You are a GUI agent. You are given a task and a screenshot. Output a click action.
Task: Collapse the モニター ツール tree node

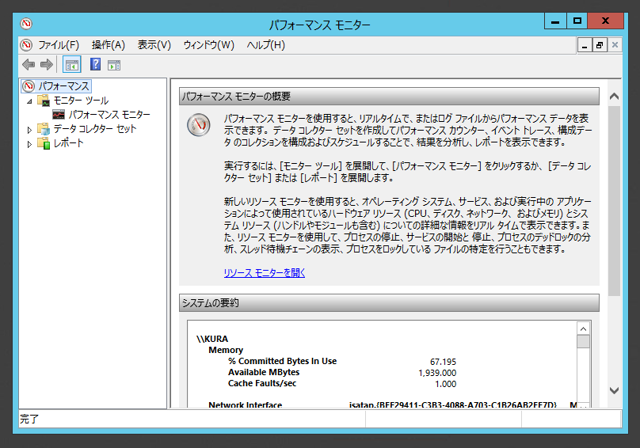point(29,101)
